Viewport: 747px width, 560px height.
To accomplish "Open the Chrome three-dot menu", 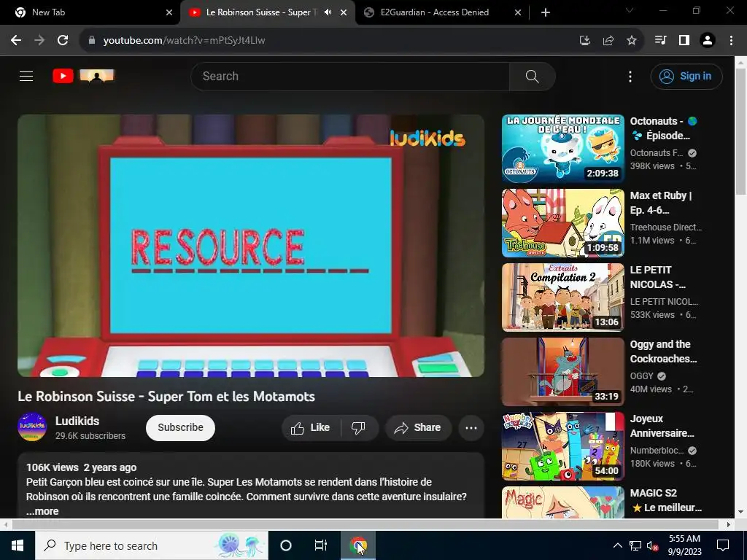I will pyautogui.click(x=731, y=41).
